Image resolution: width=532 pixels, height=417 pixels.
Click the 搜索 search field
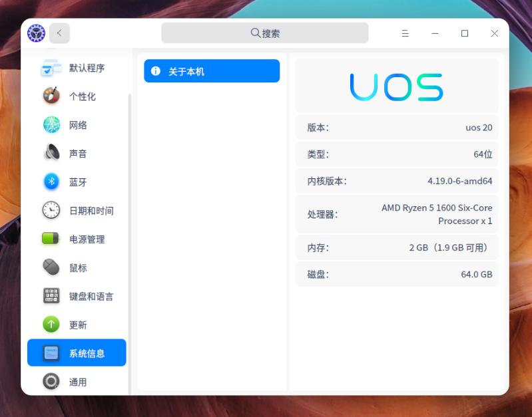click(x=264, y=33)
